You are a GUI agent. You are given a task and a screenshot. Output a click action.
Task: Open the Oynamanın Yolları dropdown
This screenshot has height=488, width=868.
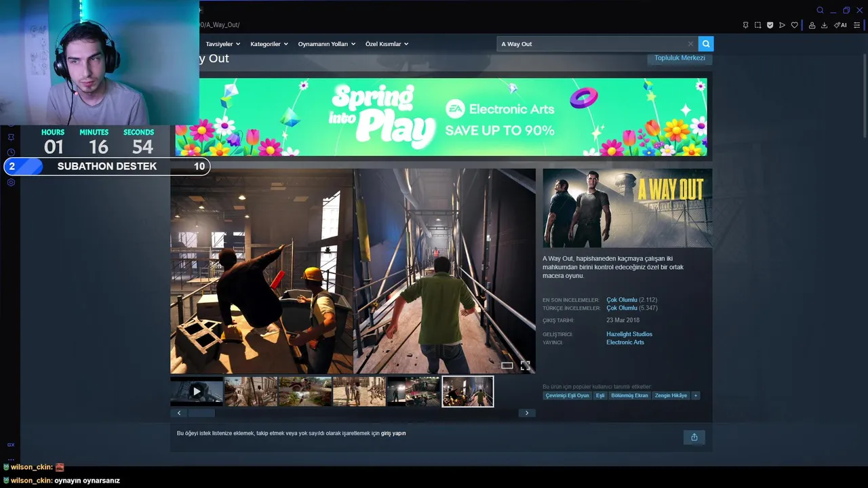click(327, 44)
